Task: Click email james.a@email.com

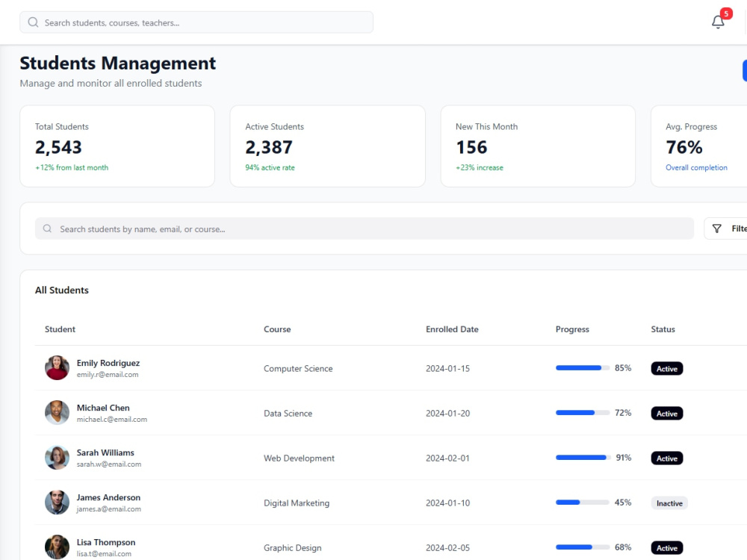Action: pyautogui.click(x=108, y=508)
